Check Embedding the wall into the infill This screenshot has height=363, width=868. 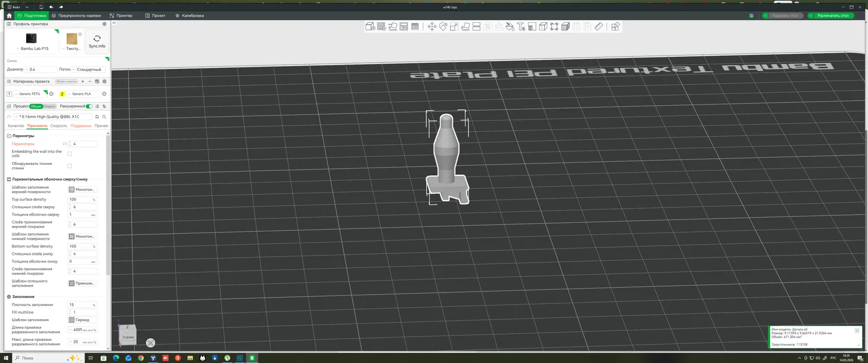(69, 154)
